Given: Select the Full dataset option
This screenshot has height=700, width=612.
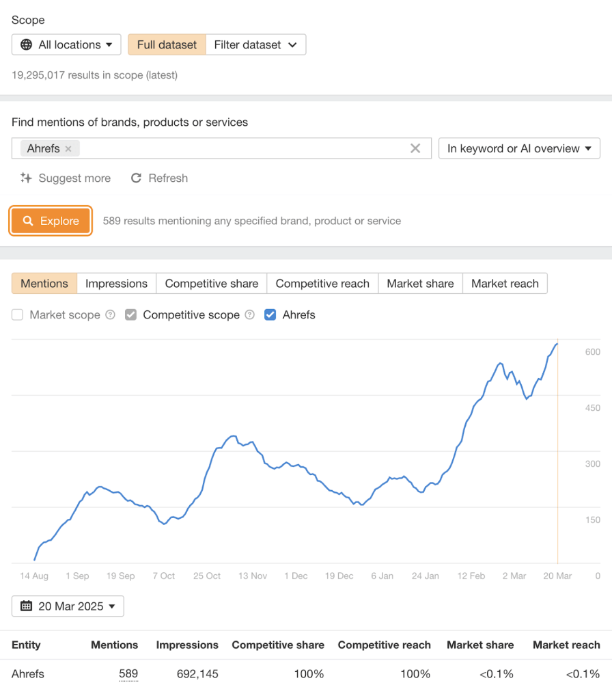Looking at the screenshot, I should tap(167, 45).
